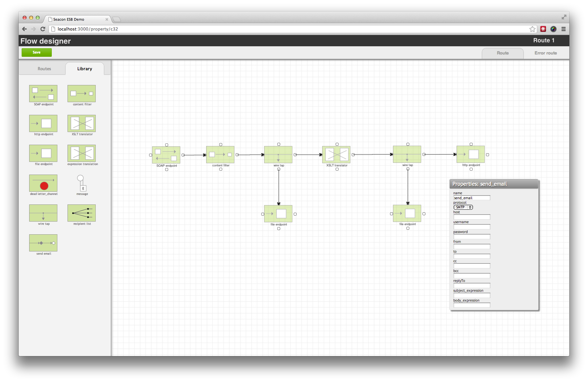Click the round dark extension icon

[x=553, y=29]
